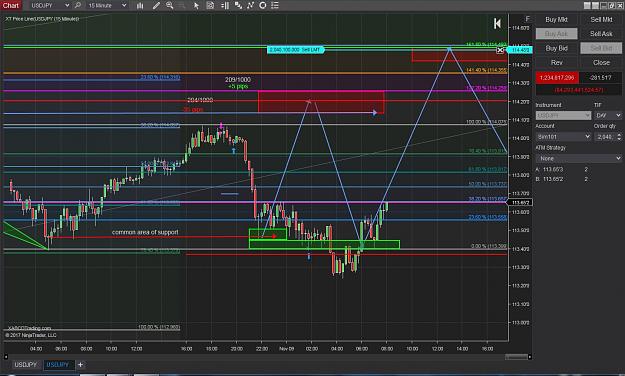Expand the TIF dropdown

point(608,115)
